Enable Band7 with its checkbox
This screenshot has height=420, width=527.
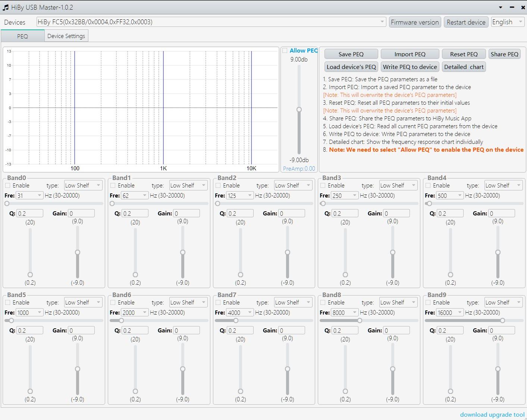pyautogui.click(x=218, y=303)
